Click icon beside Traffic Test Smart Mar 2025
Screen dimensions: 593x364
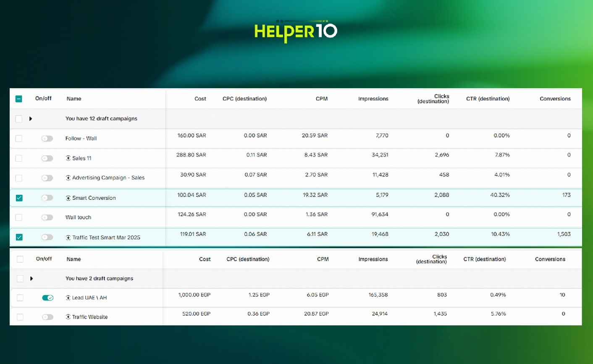[x=68, y=238]
